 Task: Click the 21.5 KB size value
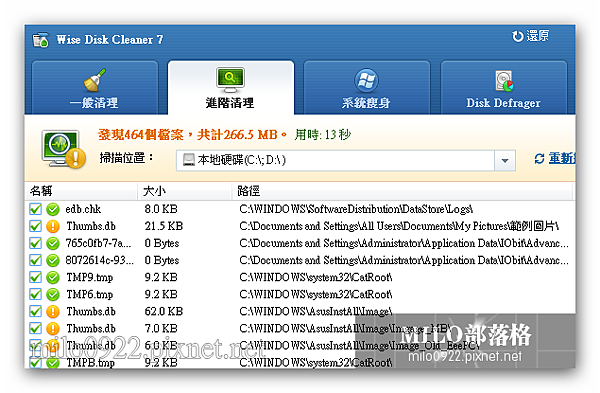pyautogui.click(x=164, y=226)
